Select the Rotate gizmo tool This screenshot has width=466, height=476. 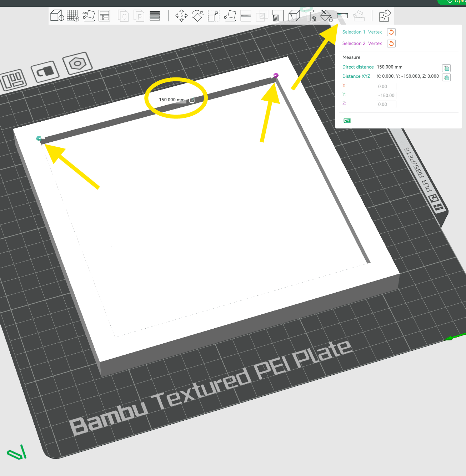coord(197,16)
